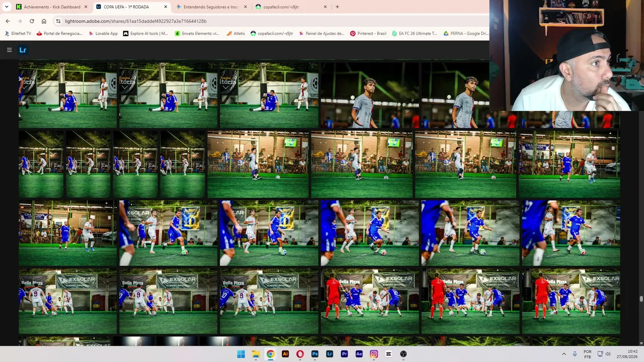The height and width of the screenshot is (362, 644).
Task: Open the leftmost photo with the red-shirted player
Action: point(370,301)
